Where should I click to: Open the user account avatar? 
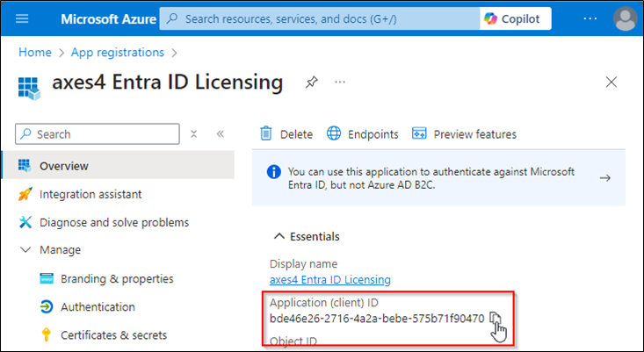click(x=625, y=18)
